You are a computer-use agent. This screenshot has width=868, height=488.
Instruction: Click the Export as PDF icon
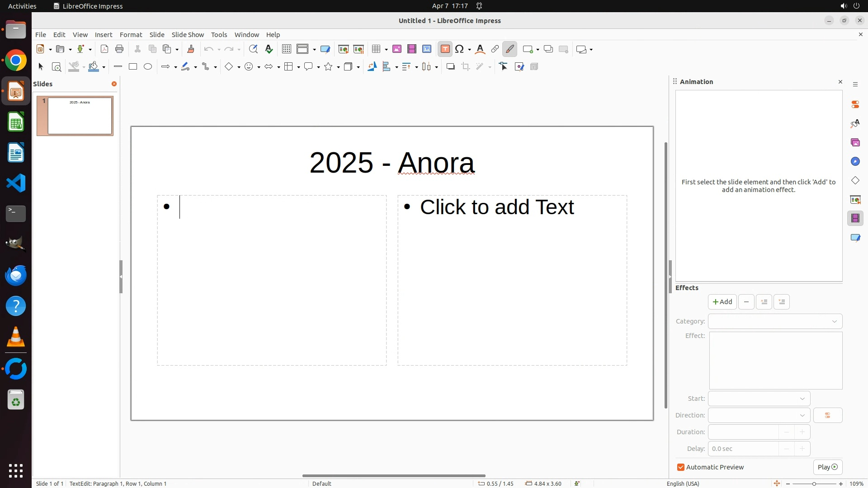(104, 49)
